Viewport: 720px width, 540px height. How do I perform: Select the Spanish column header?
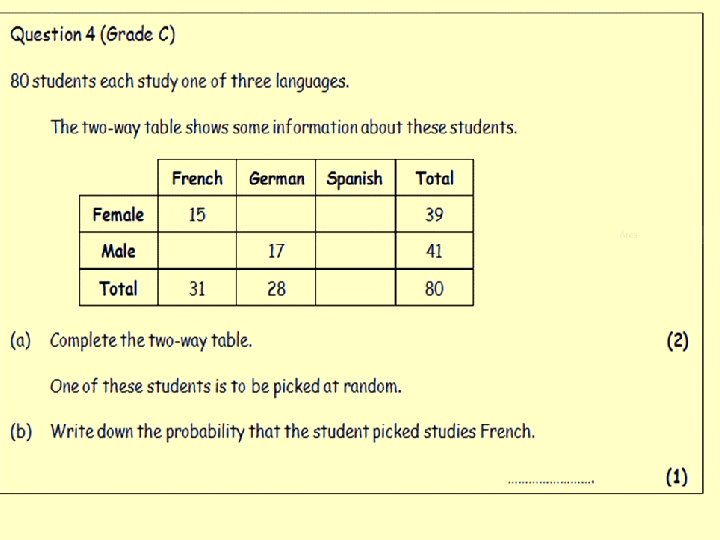click(x=355, y=178)
